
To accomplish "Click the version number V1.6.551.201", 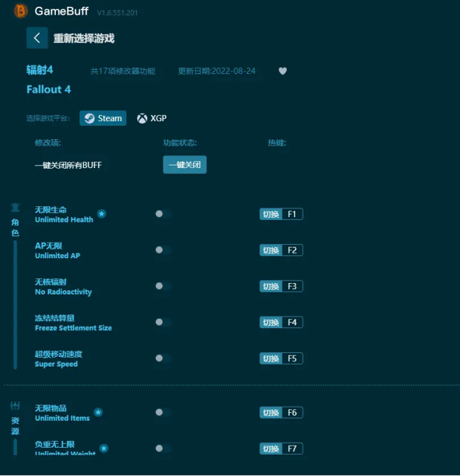I will tap(117, 13).
